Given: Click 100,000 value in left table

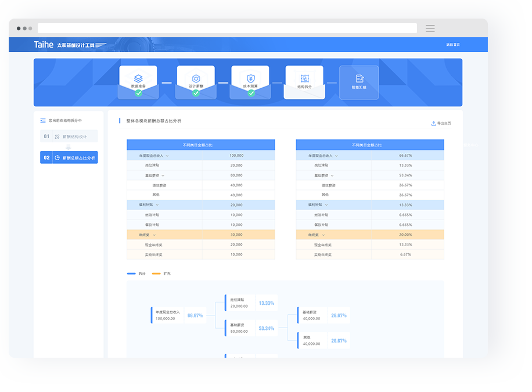Looking at the screenshot, I should click(236, 156).
